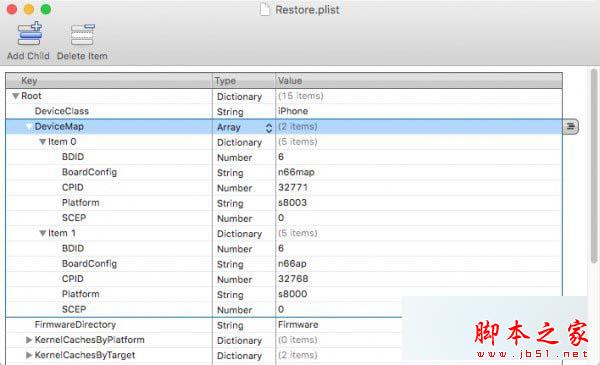600x365 pixels.
Task: Select the DeviceClass row
Action: point(284,111)
